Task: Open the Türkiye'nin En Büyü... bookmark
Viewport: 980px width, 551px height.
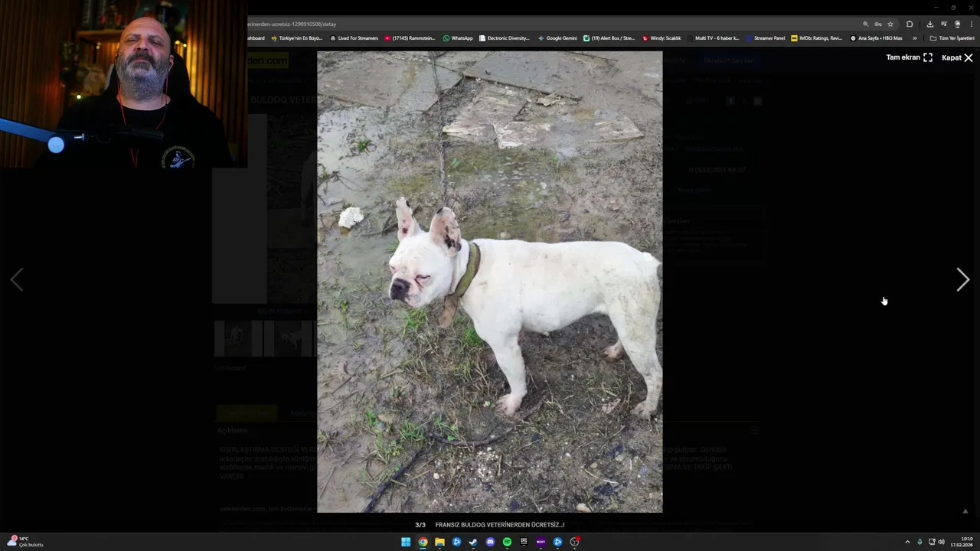Action: point(296,37)
